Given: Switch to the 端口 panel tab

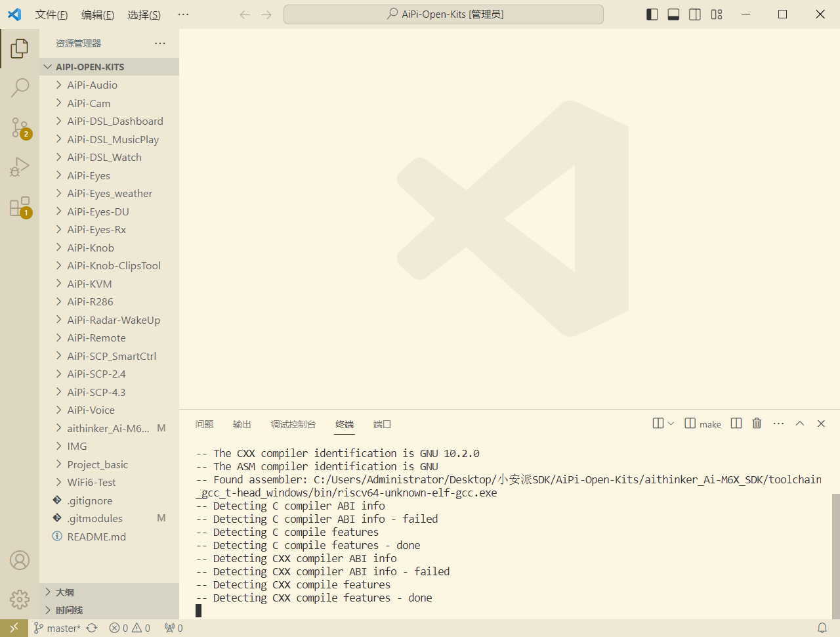Looking at the screenshot, I should [x=382, y=424].
